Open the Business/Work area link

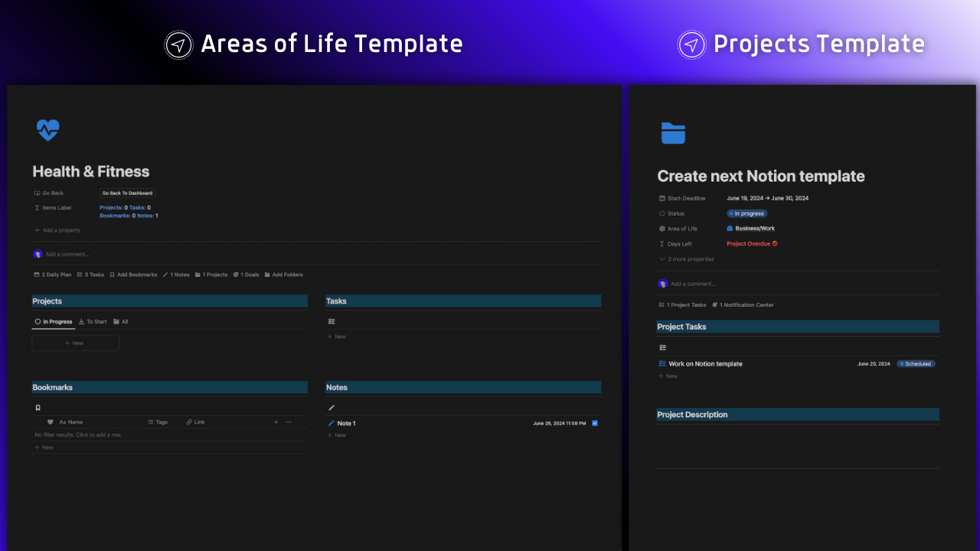pos(755,228)
